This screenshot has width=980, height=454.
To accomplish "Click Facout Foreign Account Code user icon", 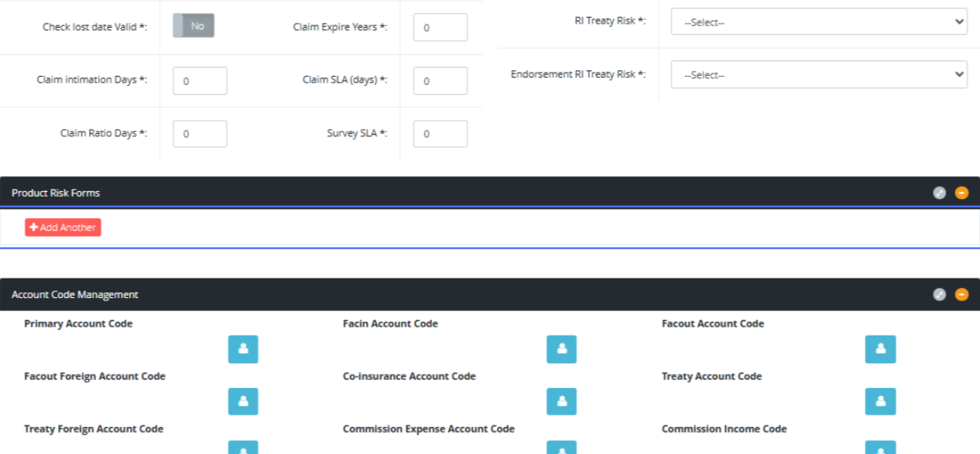I will 243,401.
